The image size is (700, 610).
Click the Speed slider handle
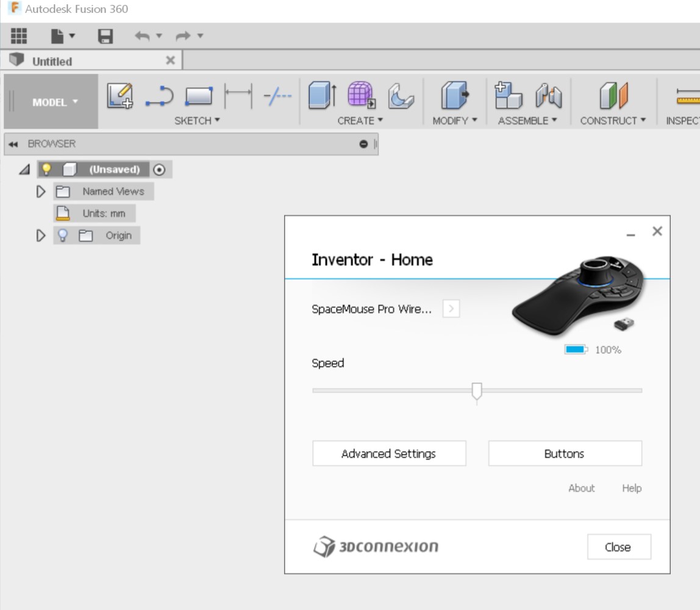tap(477, 392)
